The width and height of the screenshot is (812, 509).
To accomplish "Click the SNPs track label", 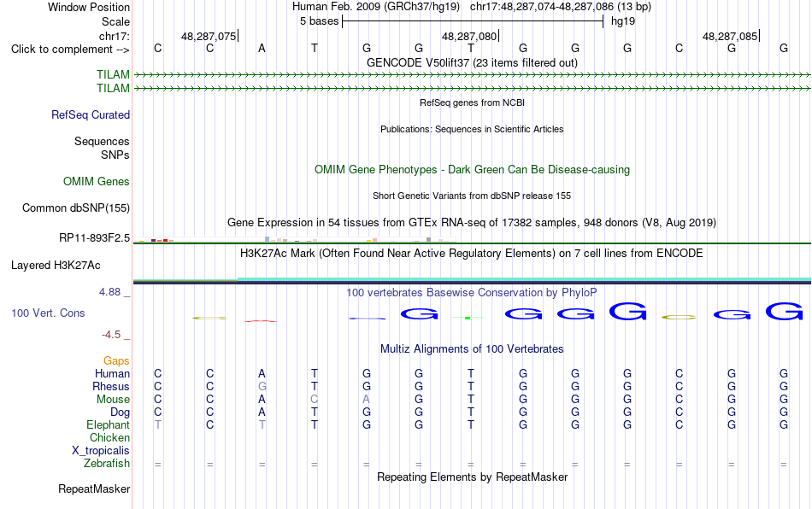I will click(x=115, y=155).
